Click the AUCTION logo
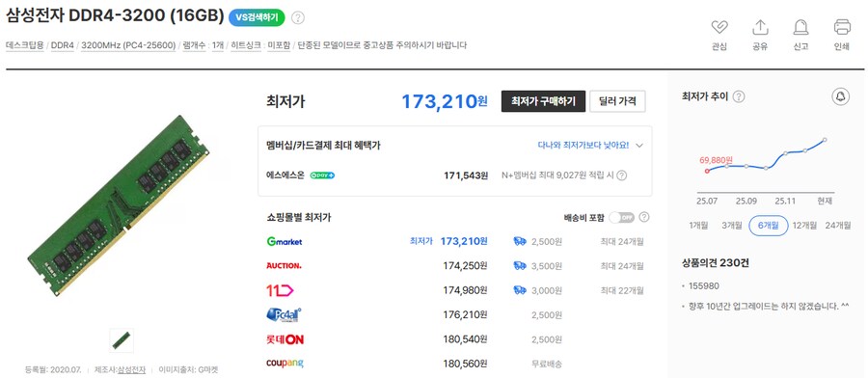The width and height of the screenshot is (868, 378). [284, 265]
